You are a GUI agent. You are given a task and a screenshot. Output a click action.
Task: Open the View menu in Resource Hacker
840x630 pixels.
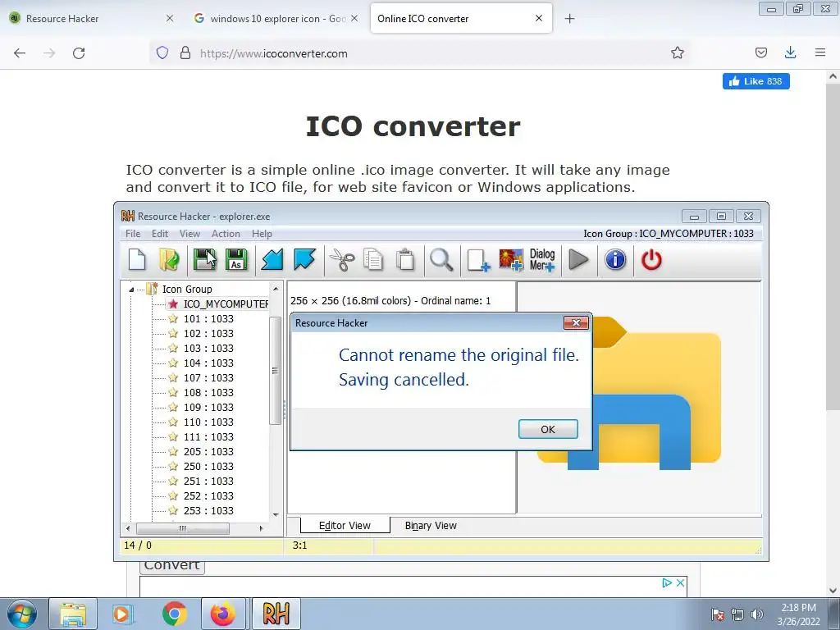click(189, 234)
